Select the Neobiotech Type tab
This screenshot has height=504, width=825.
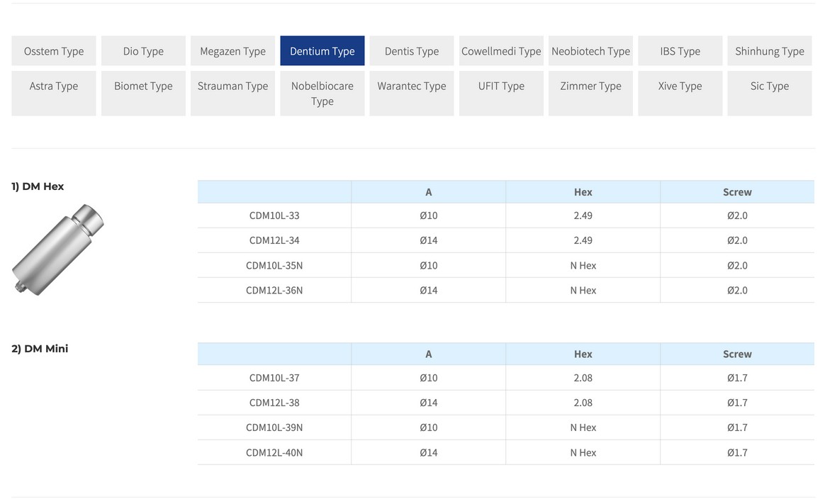590,51
